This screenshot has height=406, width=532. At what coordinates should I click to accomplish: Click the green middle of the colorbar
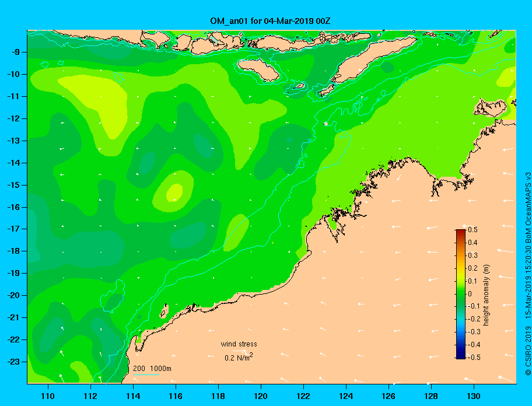tap(461, 294)
